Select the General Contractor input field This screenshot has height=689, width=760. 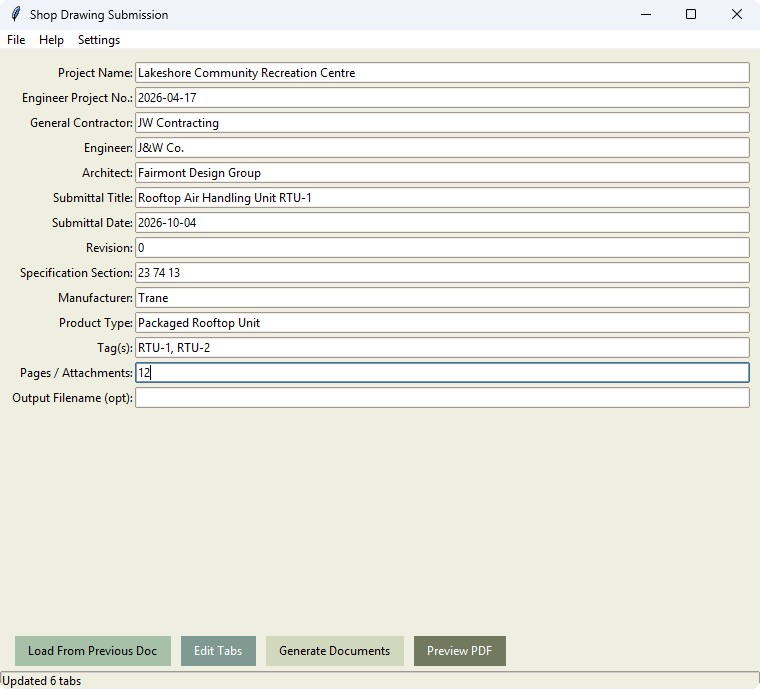coord(442,123)
